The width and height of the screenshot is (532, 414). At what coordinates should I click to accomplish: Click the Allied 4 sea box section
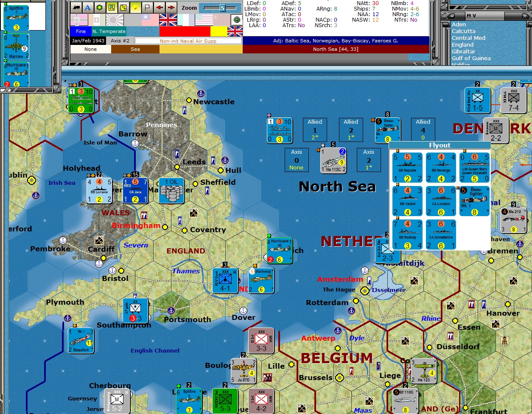click(423, 130)
